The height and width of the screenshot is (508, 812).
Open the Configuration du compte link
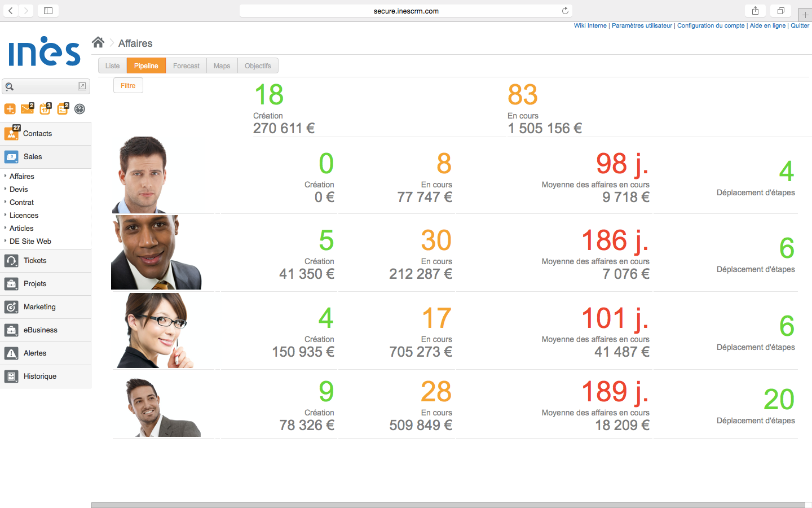point(710,25)
